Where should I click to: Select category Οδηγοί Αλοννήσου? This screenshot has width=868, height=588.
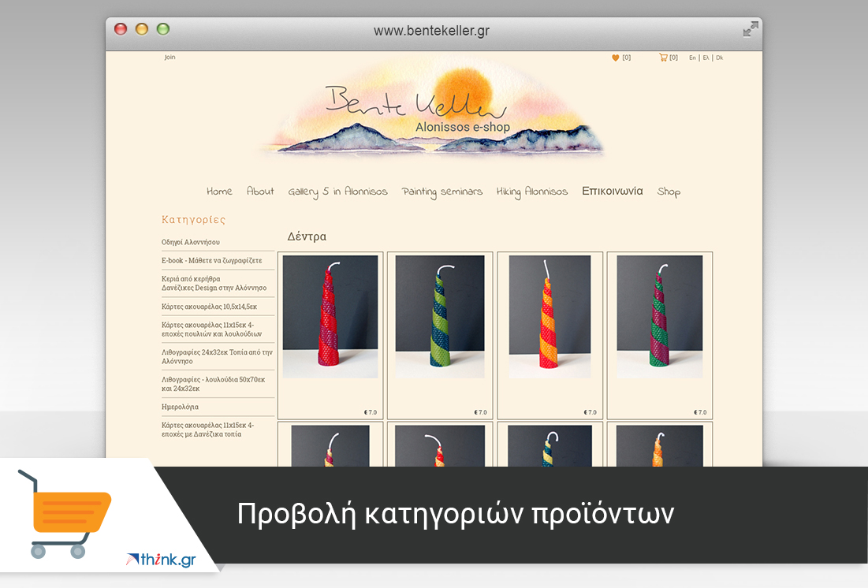pos(191,242)
